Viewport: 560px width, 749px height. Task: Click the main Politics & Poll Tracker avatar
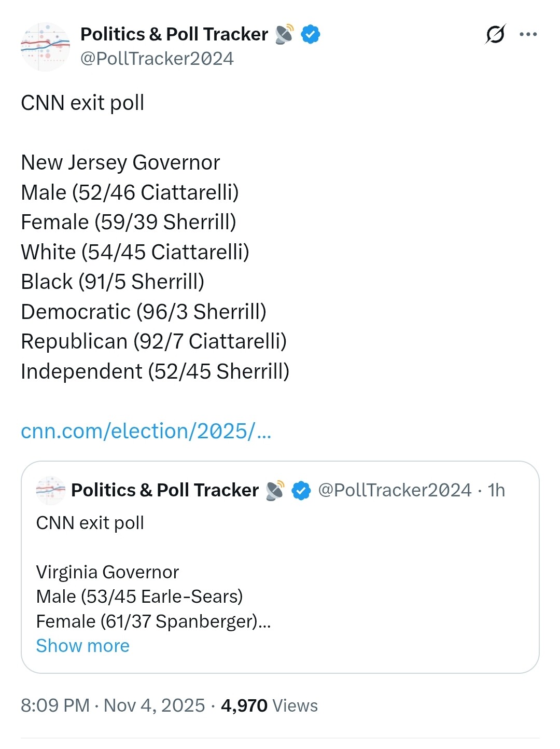[45, 47]
